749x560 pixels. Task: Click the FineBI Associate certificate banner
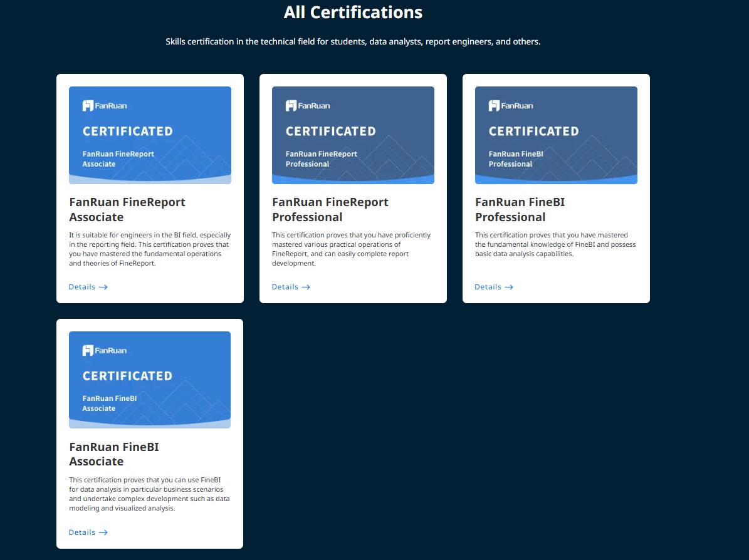150,380
